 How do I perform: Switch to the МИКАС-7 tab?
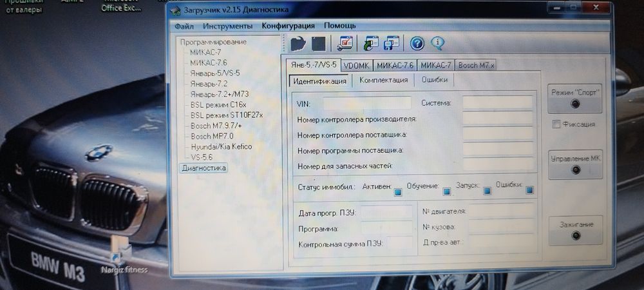[x=436, y=65]
